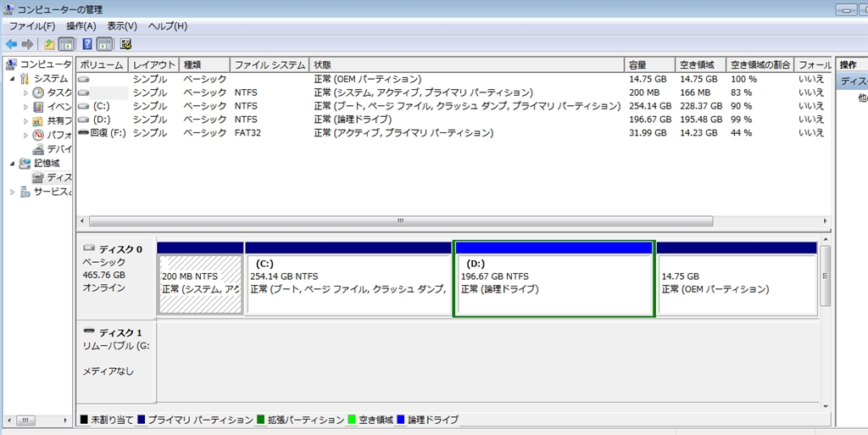This screenshot has height=435, width=868.
Task: Click the 論理ドライブ blue legend swatch
Action: click(x=401, y=420)
